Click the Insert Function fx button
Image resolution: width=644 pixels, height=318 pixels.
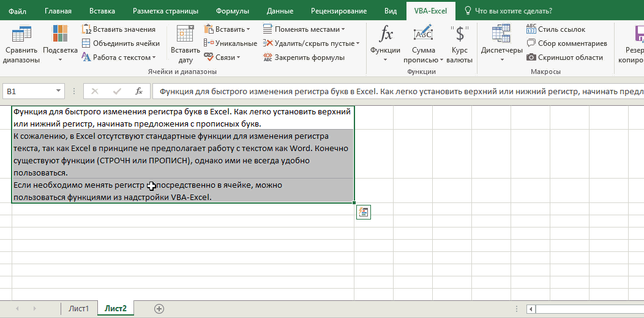pos(139,91)
